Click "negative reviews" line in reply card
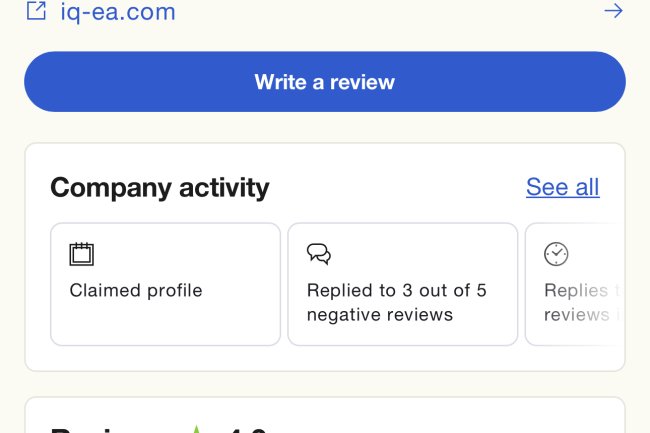The height and width of the screenshot is (433, 650). (x=380, y=315)
